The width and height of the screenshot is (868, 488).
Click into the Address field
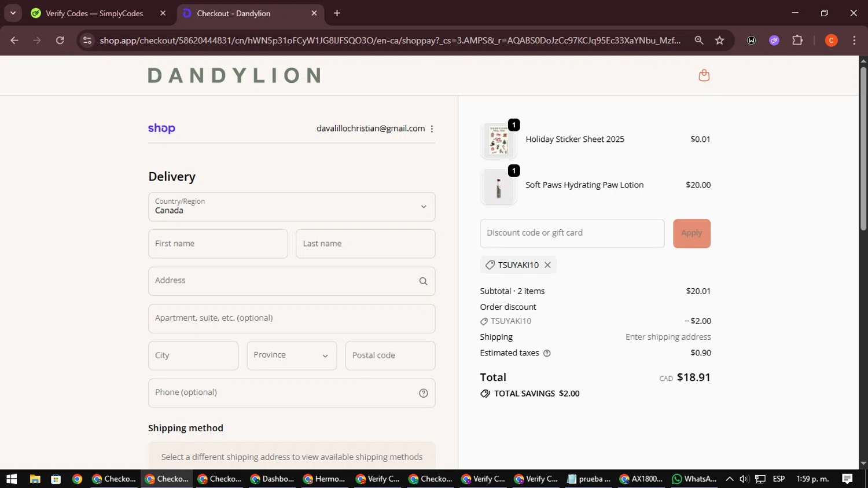[x=292, y=281]
